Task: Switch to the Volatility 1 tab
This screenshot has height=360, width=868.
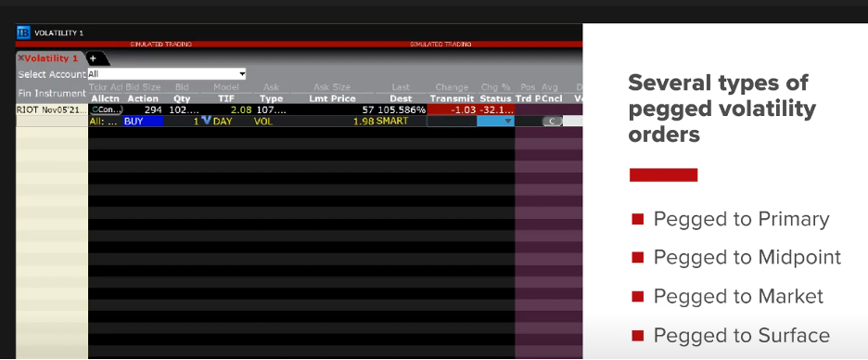Action: coord(51,58)
